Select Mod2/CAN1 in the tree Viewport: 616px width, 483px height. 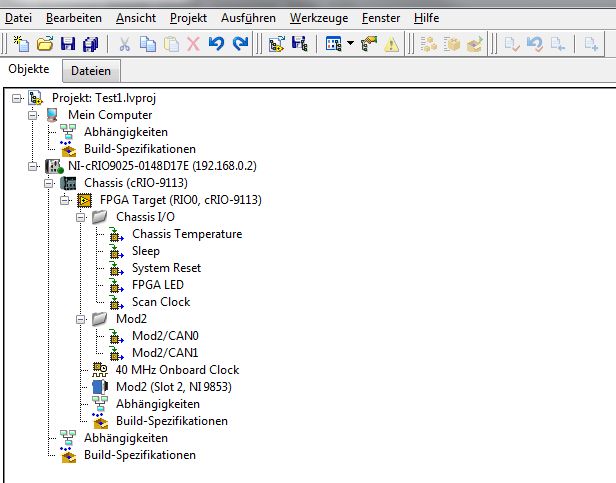165,353
